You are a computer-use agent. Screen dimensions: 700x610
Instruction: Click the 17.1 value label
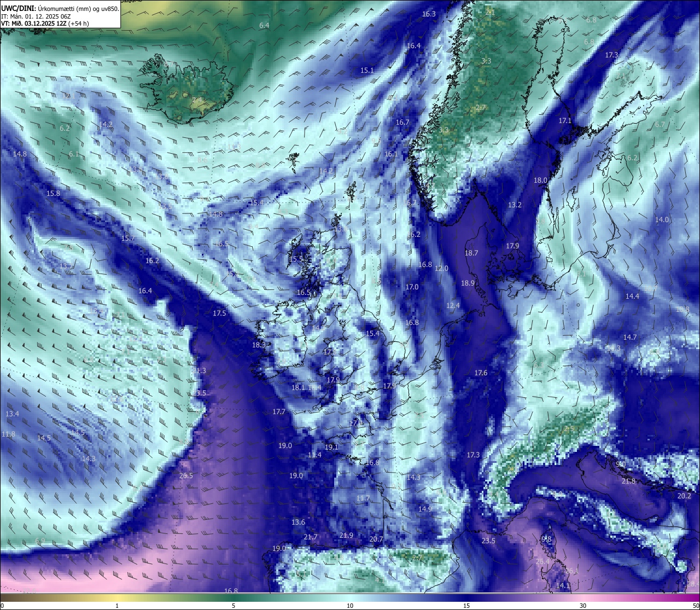[x=565, y=121]
